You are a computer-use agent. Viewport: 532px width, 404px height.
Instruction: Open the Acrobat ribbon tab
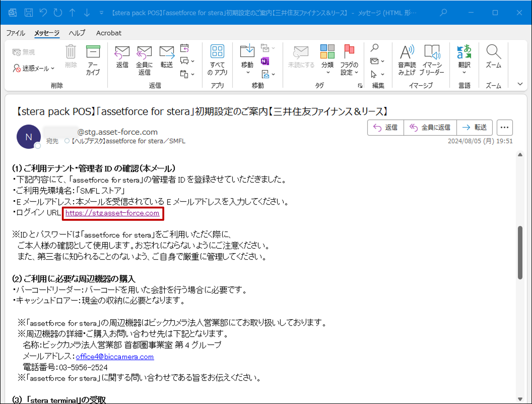coord(109,33)
